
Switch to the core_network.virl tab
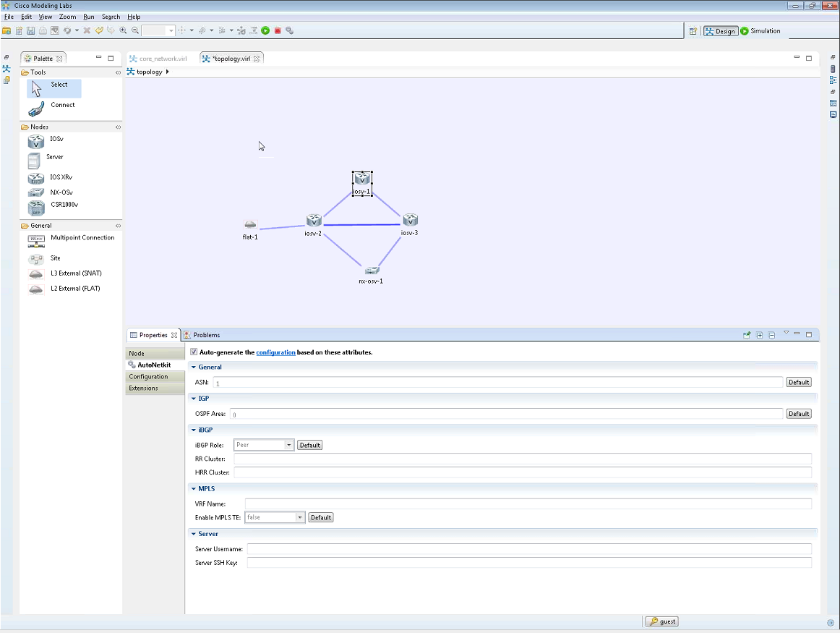coord(163,59)
